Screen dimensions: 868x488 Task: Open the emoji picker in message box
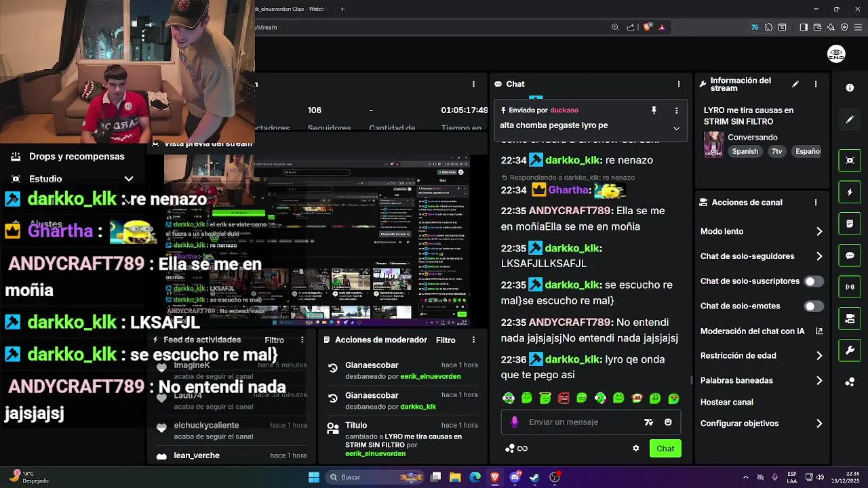point(668,422)
